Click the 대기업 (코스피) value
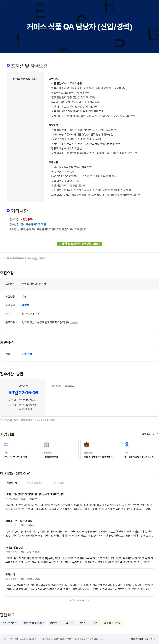This screenshot has width=159, height=644. point(51,457)
